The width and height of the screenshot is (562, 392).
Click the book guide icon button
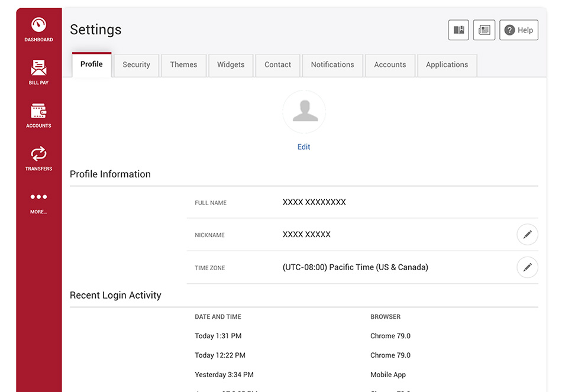point(458,30)
